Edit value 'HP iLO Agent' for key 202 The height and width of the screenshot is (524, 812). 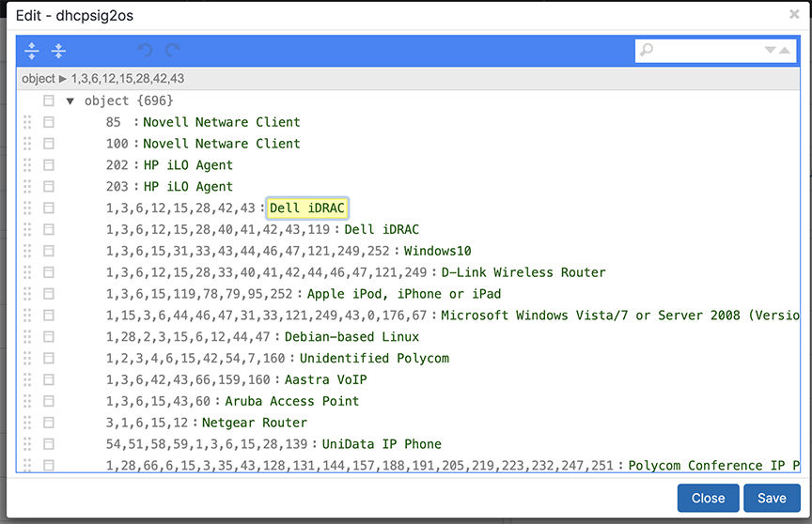pyautogui.click(x=188, y=165)
